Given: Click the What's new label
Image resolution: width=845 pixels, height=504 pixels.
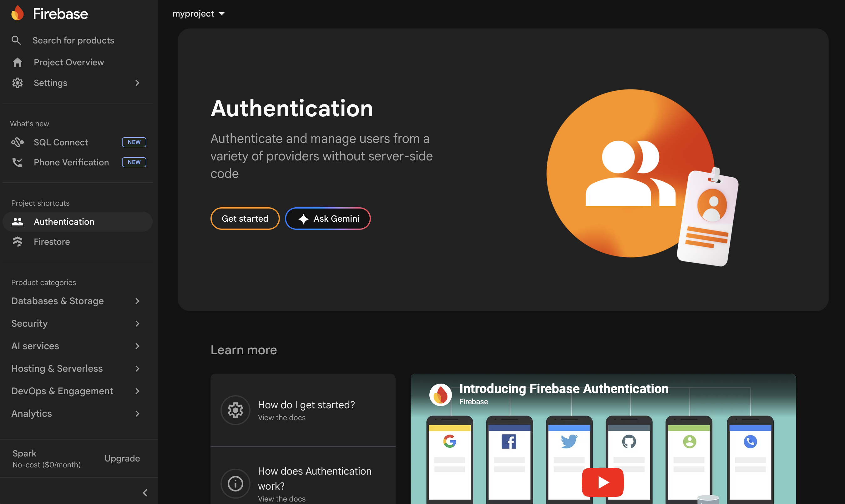Looking at the screenshot, I should pyautogui.click(x=29, y=123).
